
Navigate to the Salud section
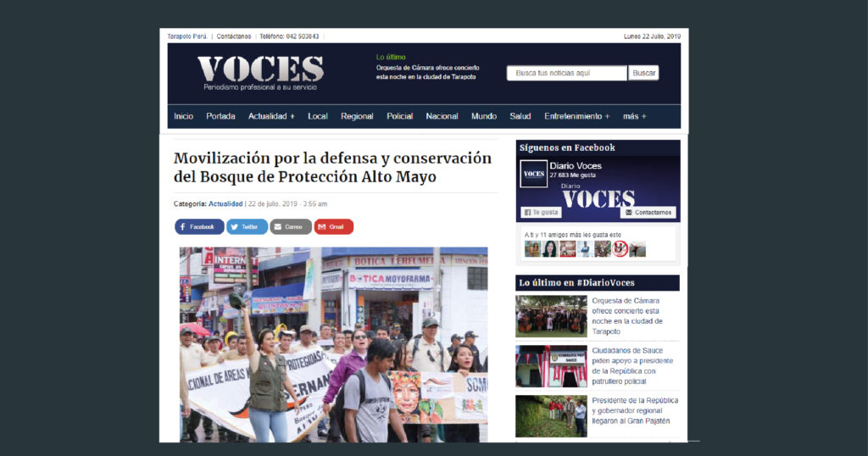coord(520,116)
